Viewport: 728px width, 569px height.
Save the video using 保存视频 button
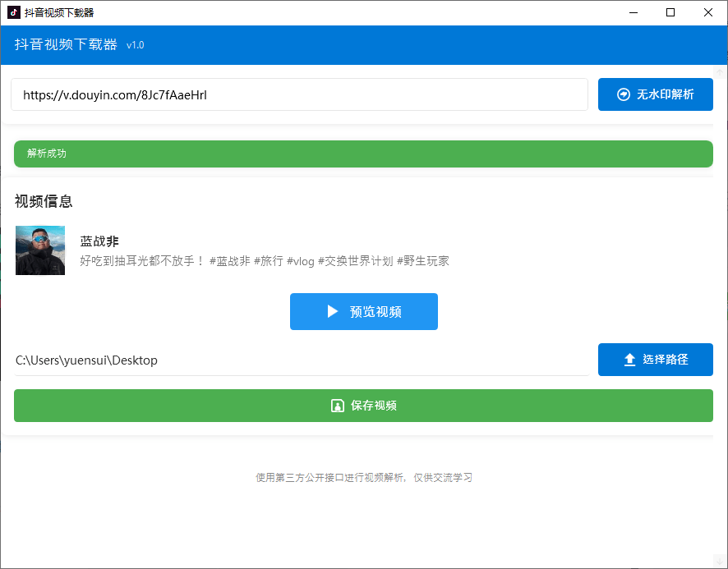[364, 405]
